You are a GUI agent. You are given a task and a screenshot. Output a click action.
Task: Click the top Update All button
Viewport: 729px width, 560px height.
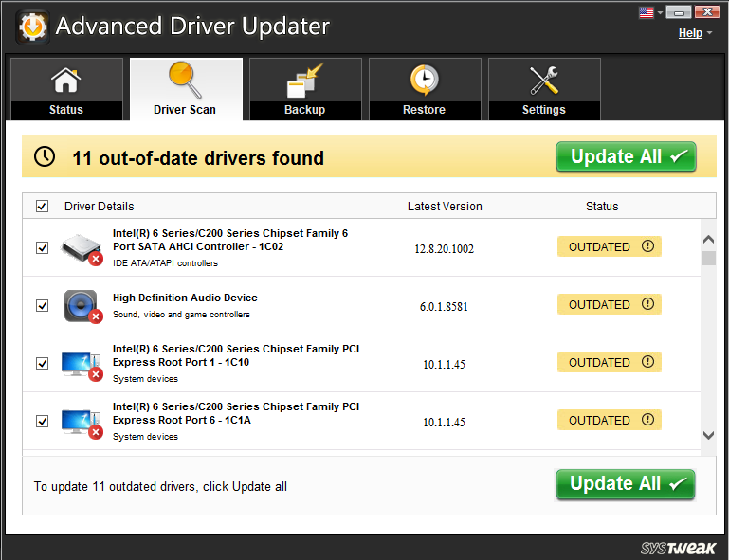626,157
